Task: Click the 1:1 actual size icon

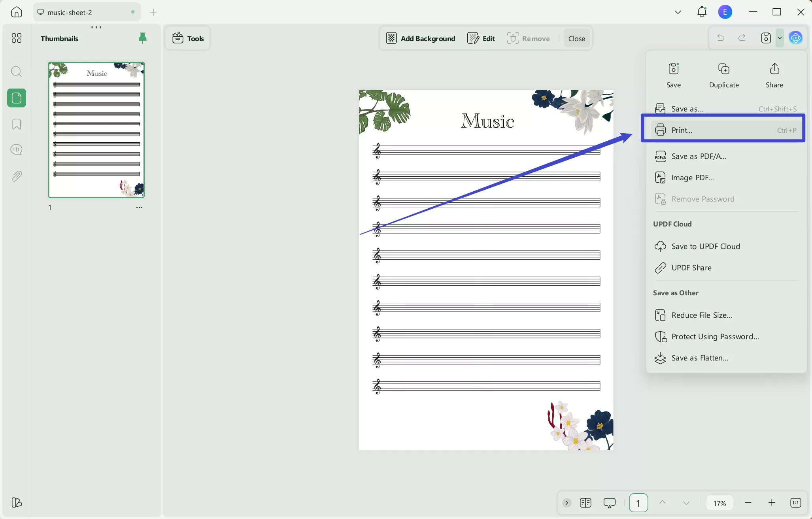Action: pos(795,503)
